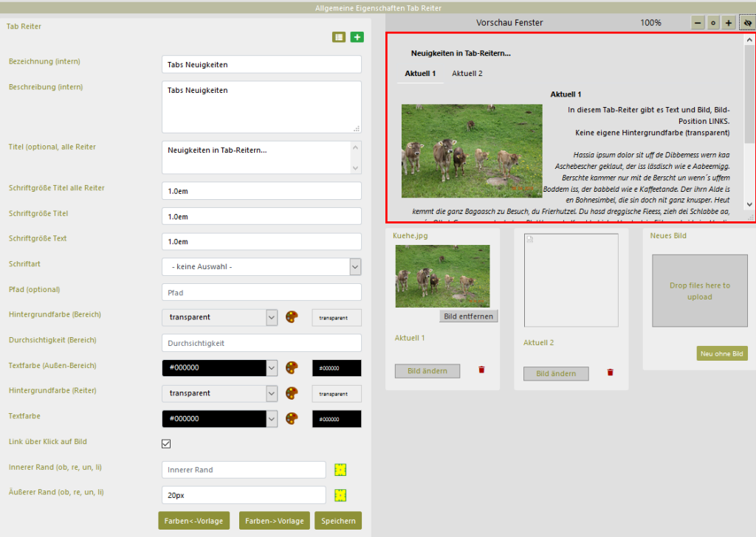
Task: Expand Hintergrundfarbe (Reiter) color dropdown
Action: tap(272, 393)
